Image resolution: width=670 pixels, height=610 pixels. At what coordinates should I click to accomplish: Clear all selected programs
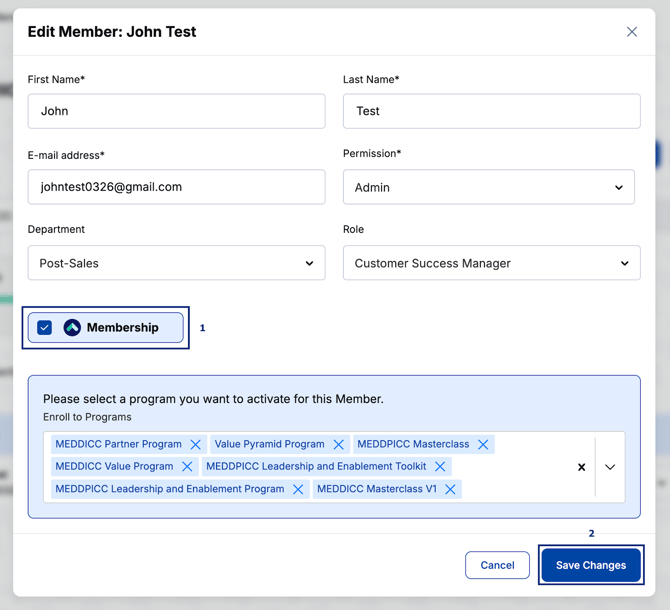[582, 467]
